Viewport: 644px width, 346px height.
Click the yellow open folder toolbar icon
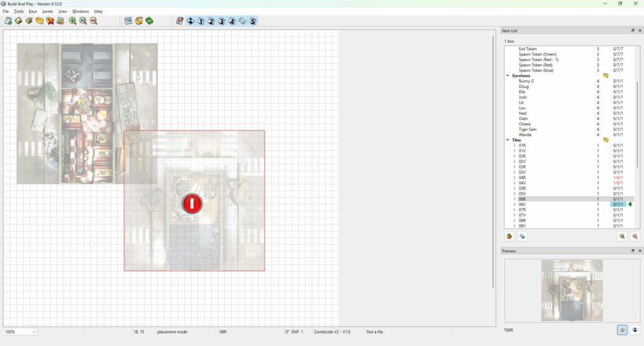pos(40,21)
